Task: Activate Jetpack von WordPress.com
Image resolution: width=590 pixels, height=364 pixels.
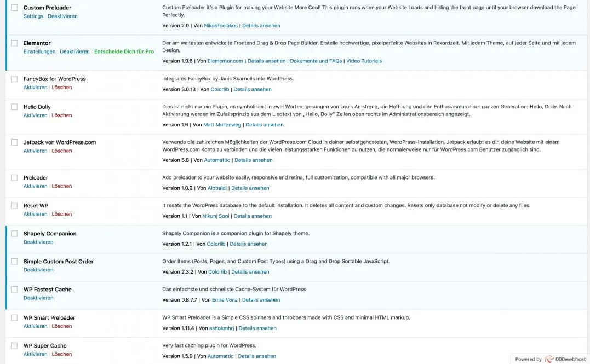Action: 36,151
